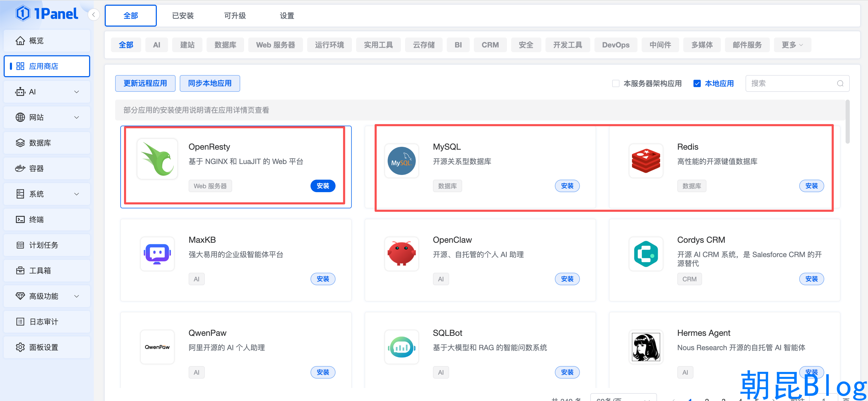Filter apps by the BI category
Viewport: 868px width, 401px height.
tap(458, 45)
